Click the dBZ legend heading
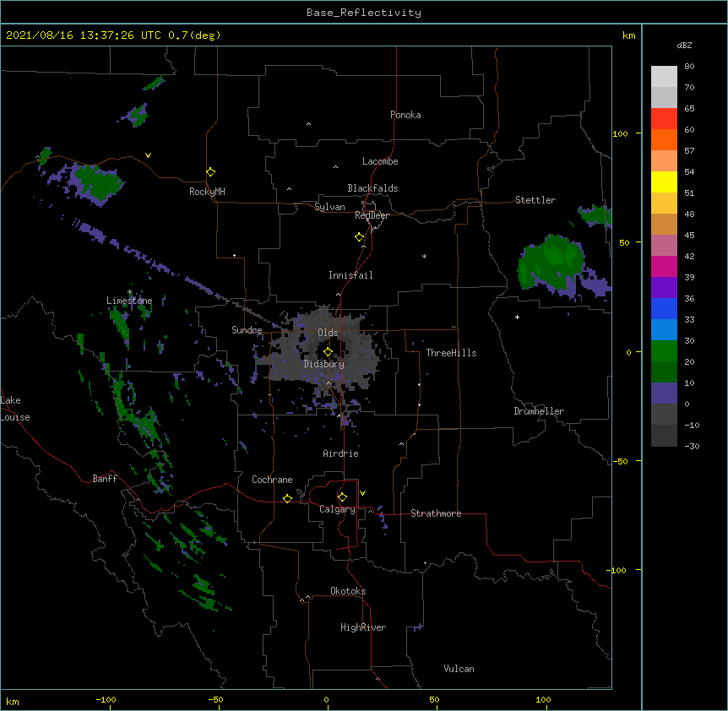This screenshot has height=711, width=728. [x=684, y=46]
